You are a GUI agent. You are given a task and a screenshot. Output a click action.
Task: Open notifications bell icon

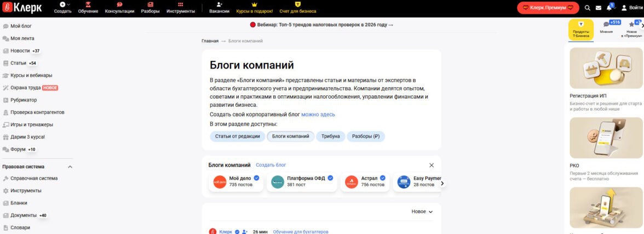(x=610, y=8)
